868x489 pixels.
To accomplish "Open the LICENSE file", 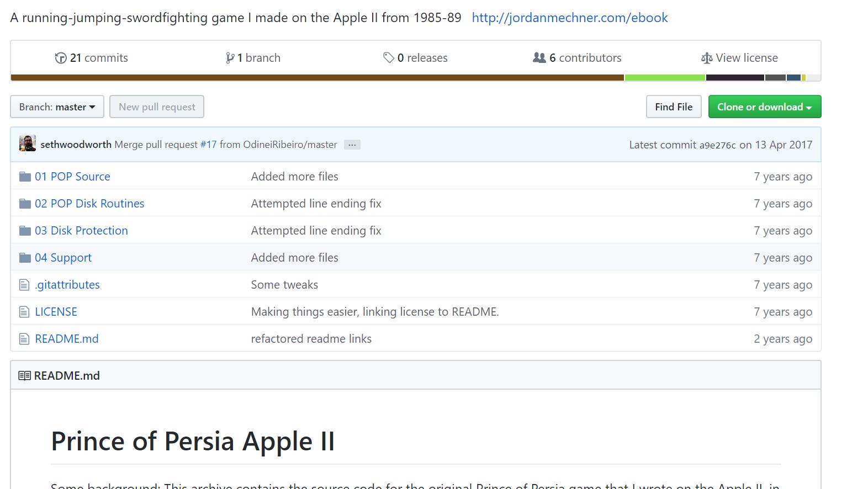I will click(x=56, y=312).
